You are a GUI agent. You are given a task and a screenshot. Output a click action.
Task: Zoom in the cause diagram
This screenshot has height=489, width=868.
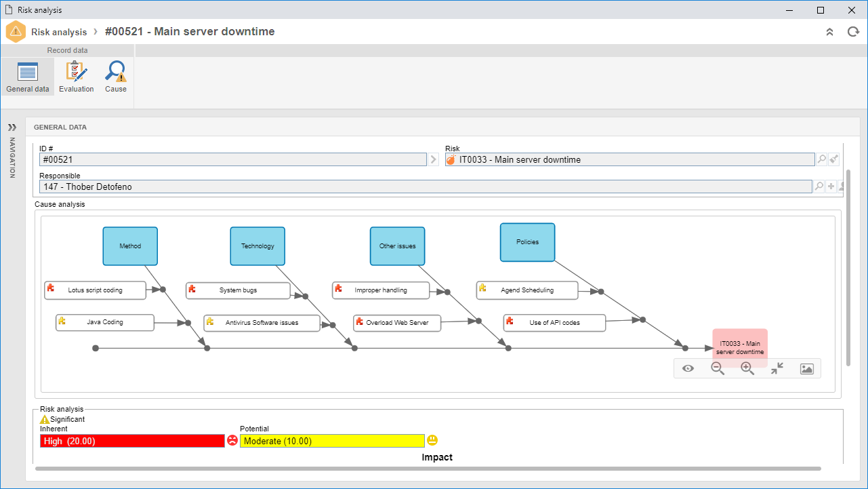pos(747,368)
